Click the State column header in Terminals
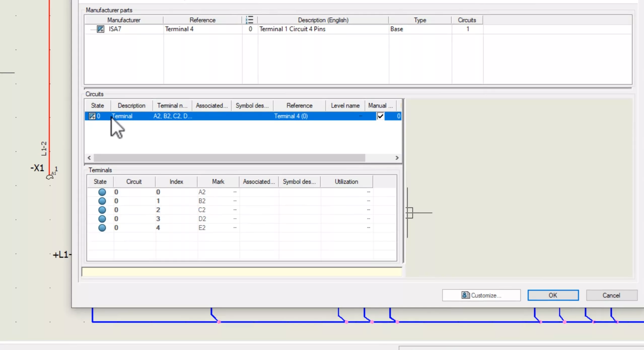The image size is (644, 350). pyautogui.click(x=100, y=182)
